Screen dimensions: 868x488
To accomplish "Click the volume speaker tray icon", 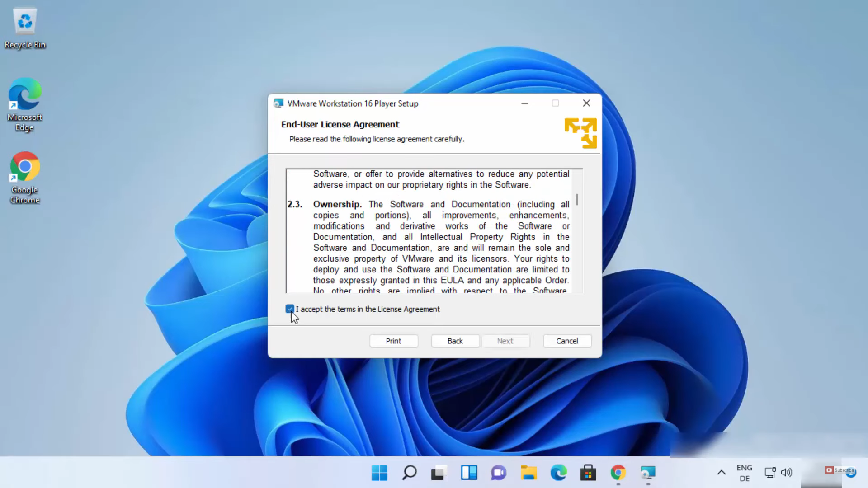I will tap(787, 473).
